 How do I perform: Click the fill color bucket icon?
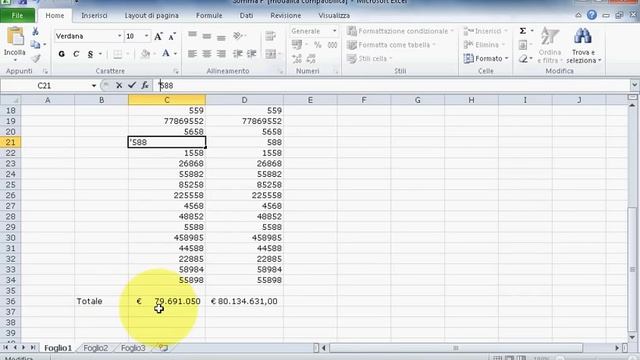click(x=145, y=53)
